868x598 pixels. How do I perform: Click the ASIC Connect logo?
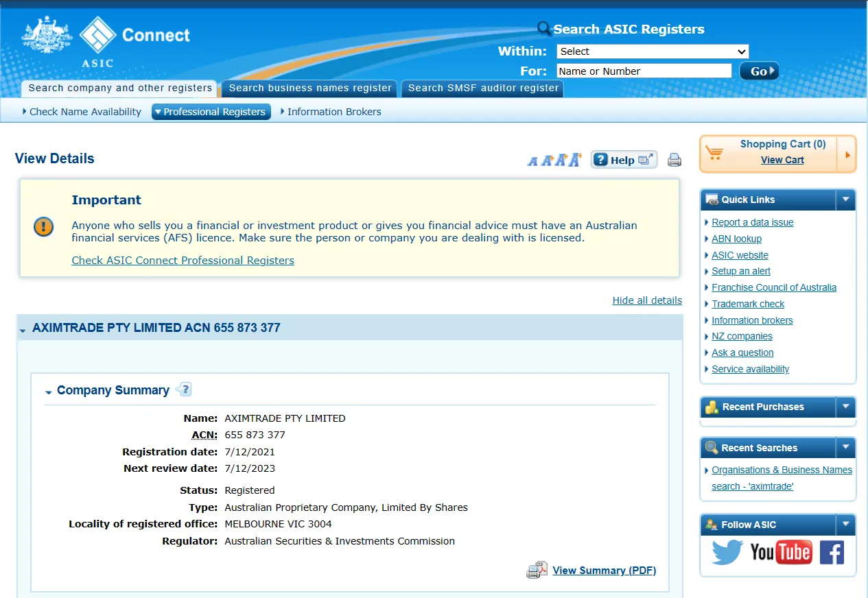click(106, 41)
